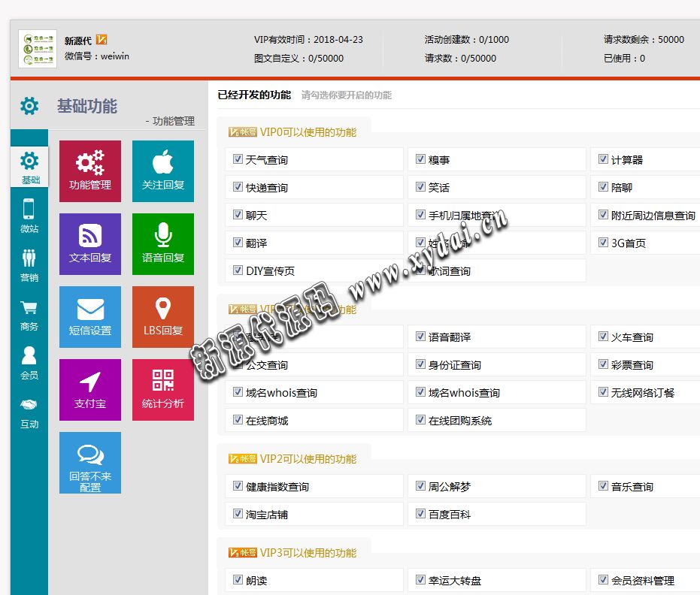Toggle the 笑话 checkbox
Image resolution: width=700 pixels, height=595 pixels.
point(420,187)
